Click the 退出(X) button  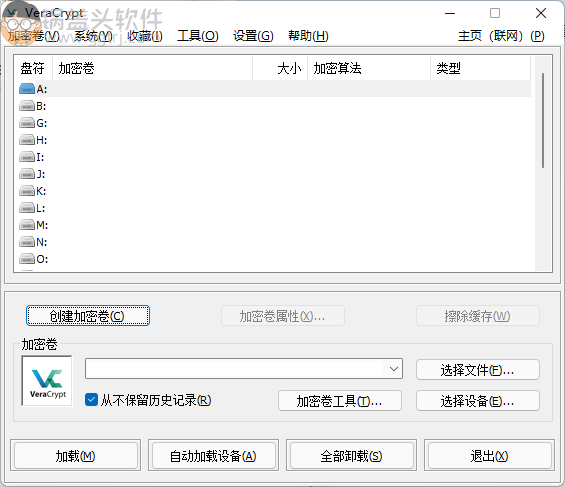tap(490, 456)
